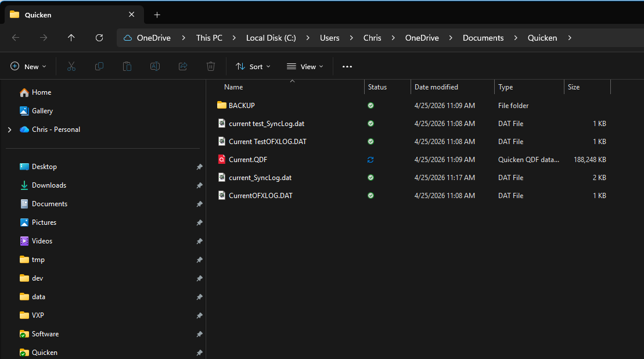
Task: Select the current_SyncLog.dat file
Action: tap(260, 178)
